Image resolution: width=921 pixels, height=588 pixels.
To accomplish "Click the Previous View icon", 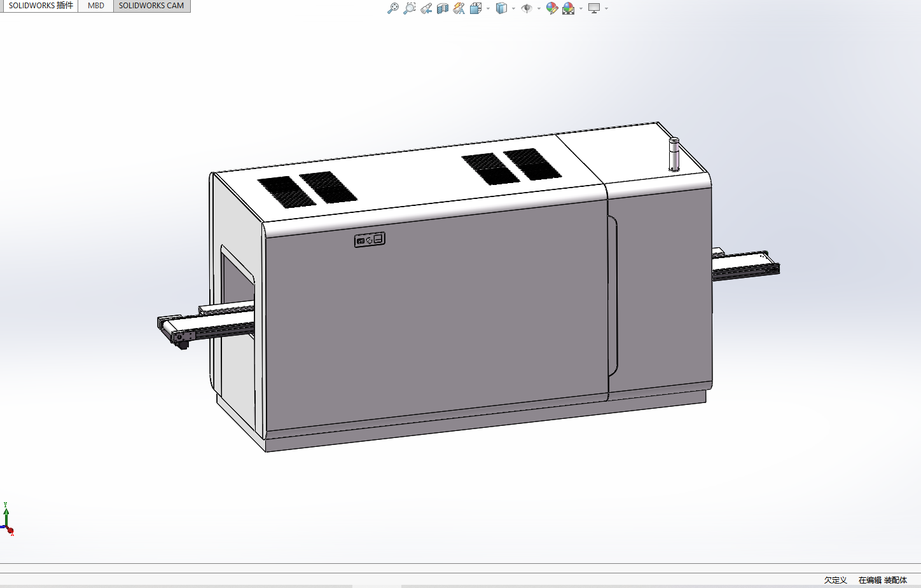I will 426,8.
